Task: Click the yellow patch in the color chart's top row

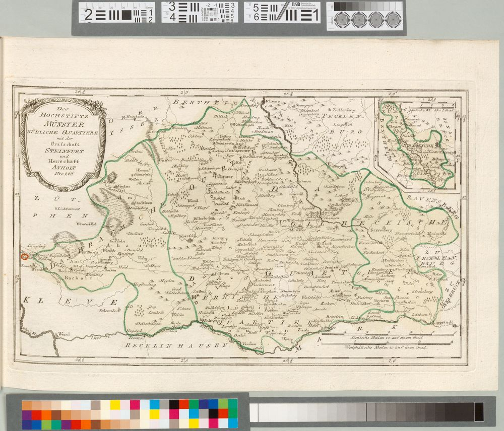Action: [x=115, y=405]
